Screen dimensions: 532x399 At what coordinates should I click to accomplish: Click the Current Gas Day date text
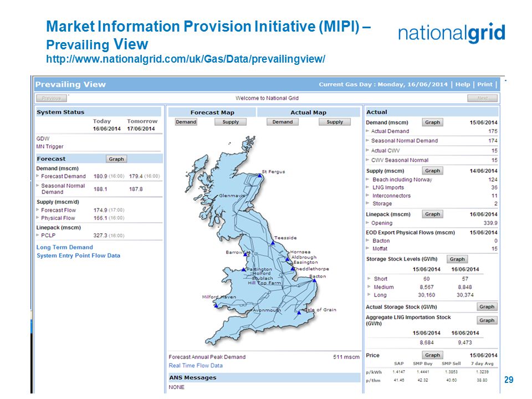pyautogui.click(x=383, y=84)
